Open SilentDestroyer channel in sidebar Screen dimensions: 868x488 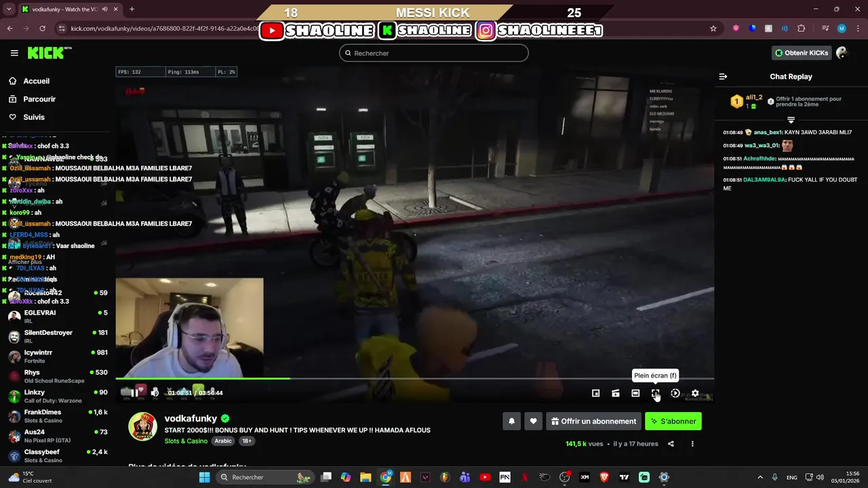tap(58, 336)
